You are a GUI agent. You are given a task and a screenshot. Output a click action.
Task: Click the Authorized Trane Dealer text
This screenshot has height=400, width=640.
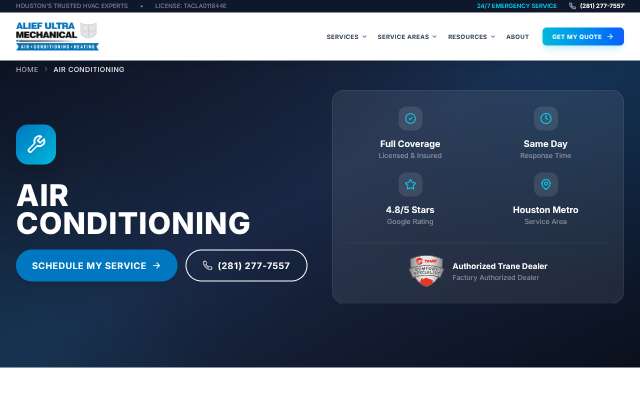[500, 266]
